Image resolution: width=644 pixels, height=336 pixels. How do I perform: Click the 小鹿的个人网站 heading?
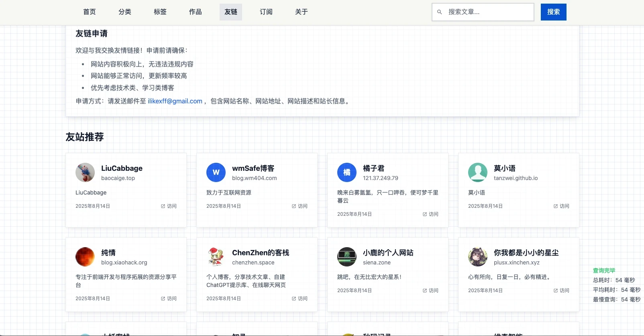(x=388, y=253)
